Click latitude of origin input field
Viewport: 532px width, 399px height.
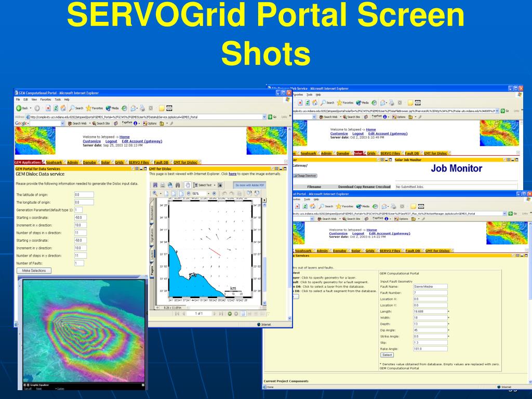tap(84, 195)
